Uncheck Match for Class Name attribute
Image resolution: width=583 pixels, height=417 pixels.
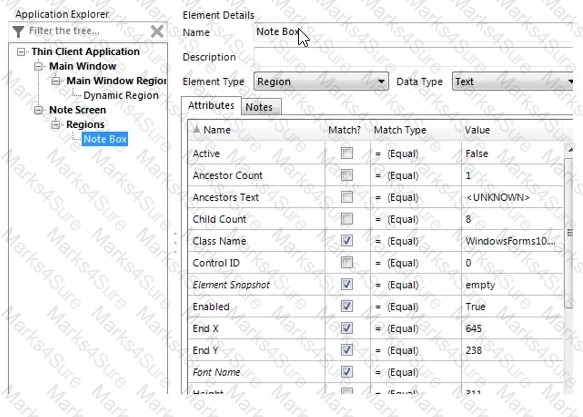point(347,240)
